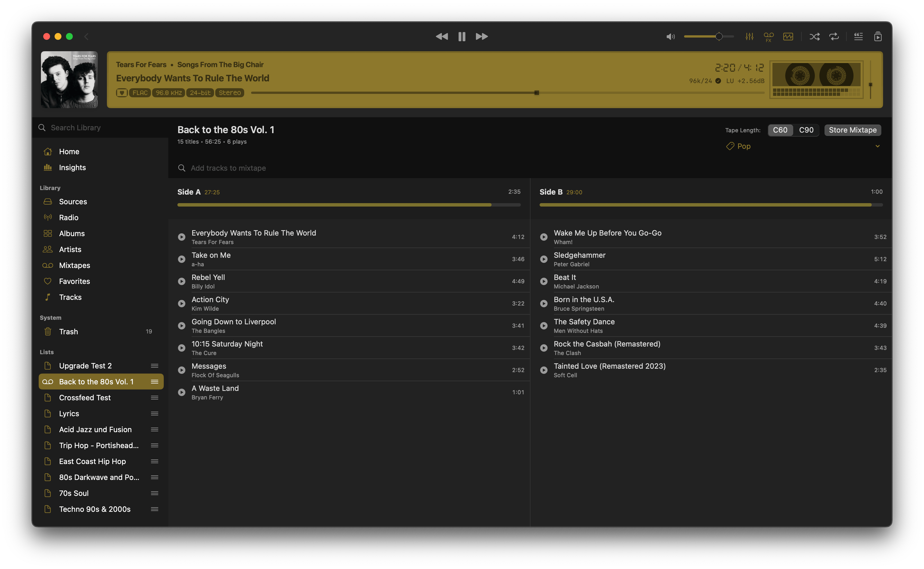924x569 pixels.
Task: Open options menu for Lyrics list
Action: (x=155, y=414)
